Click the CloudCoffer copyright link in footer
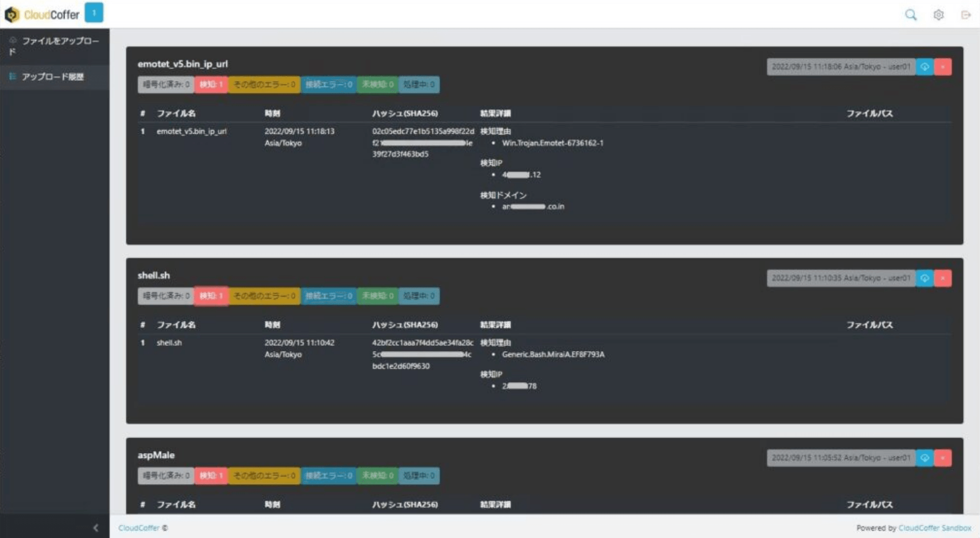This screenshot has width=980, height=538. [139, 528]
